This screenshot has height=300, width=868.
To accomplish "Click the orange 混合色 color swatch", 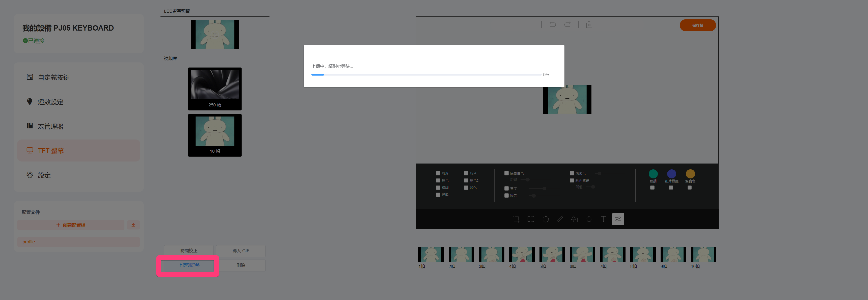I will click(x=690, y=174).
